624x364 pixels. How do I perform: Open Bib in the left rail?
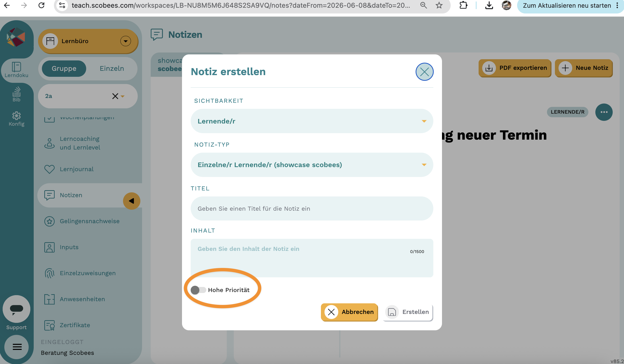tap(16, 94)
